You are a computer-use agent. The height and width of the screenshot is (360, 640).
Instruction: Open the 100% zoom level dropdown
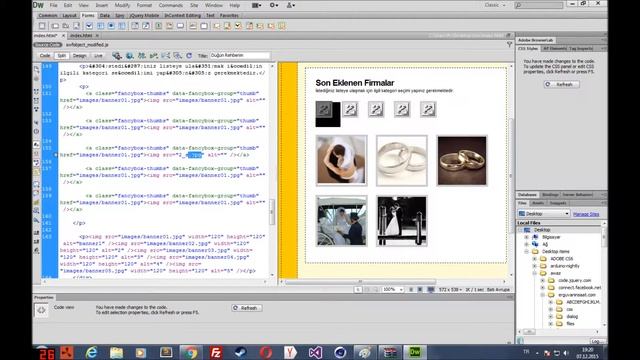pos(393,289)
